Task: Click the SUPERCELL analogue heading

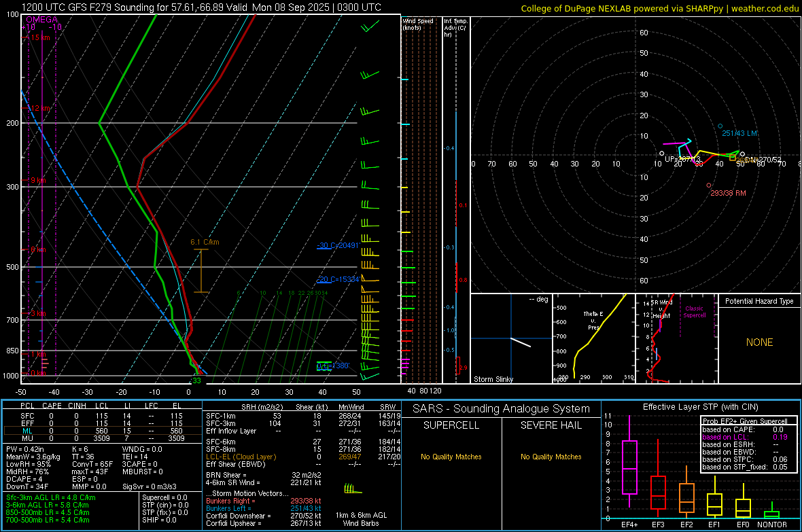Action: coord(451,425)
